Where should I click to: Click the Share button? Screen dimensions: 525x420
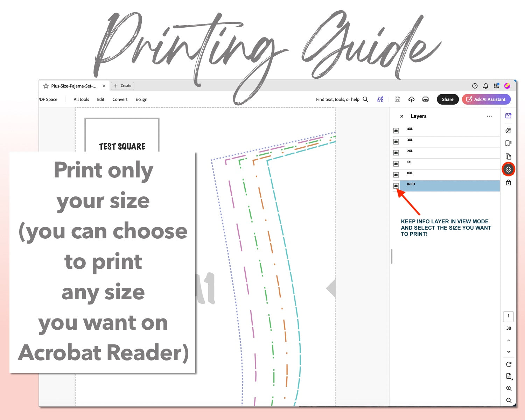(448, 99)
